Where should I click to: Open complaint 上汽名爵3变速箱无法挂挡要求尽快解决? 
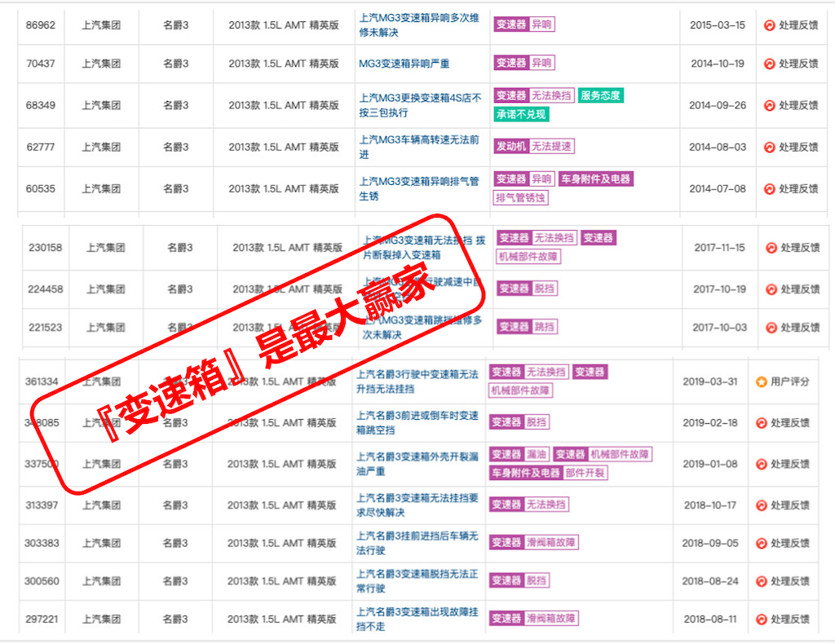(417, 505)
